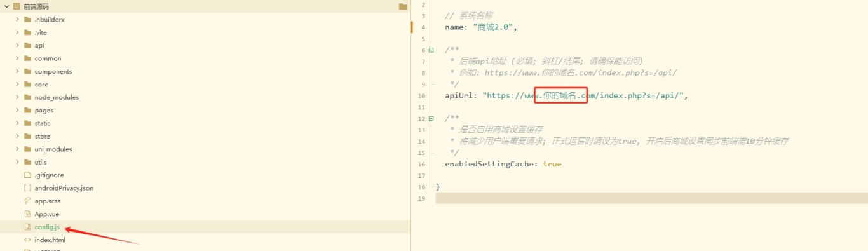Select the .hbuilderx folder name
Viewport: 868px width, 251px height.
(x=50, y=20)
